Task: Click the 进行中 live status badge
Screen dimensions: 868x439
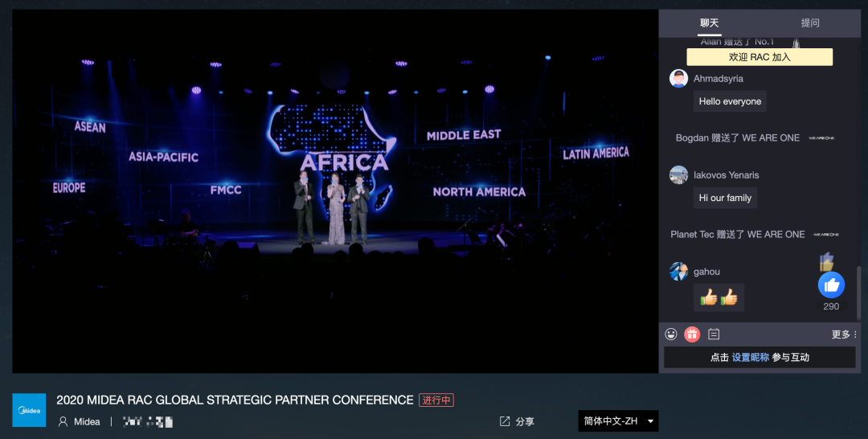Action: (436, 400)
